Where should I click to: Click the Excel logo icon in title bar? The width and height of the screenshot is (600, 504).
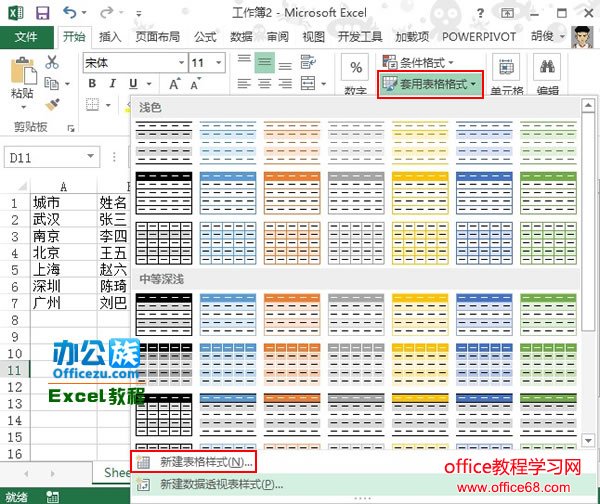point(16,13)
